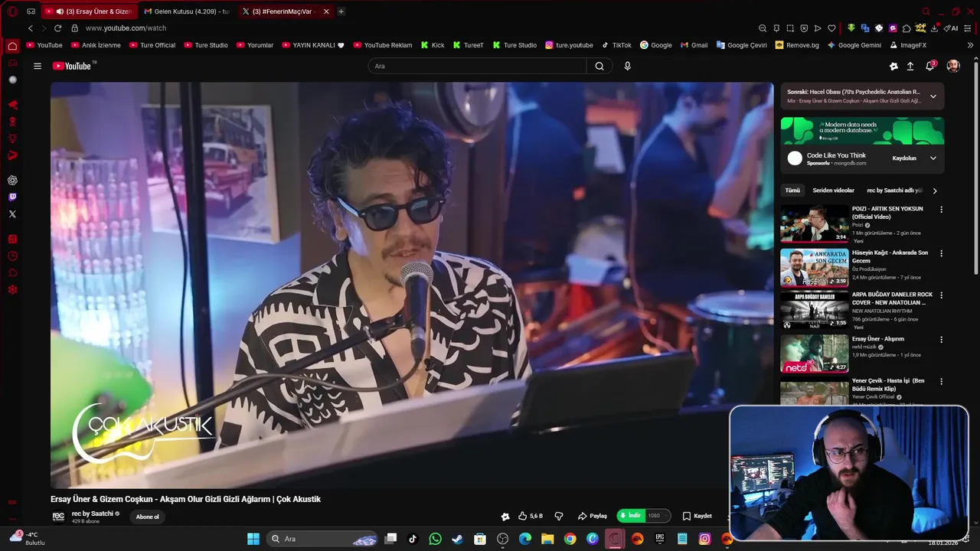This screenshot has width=980, height=551.
Task: Open the Opera AI toolbar button
Action: [952, 28]
